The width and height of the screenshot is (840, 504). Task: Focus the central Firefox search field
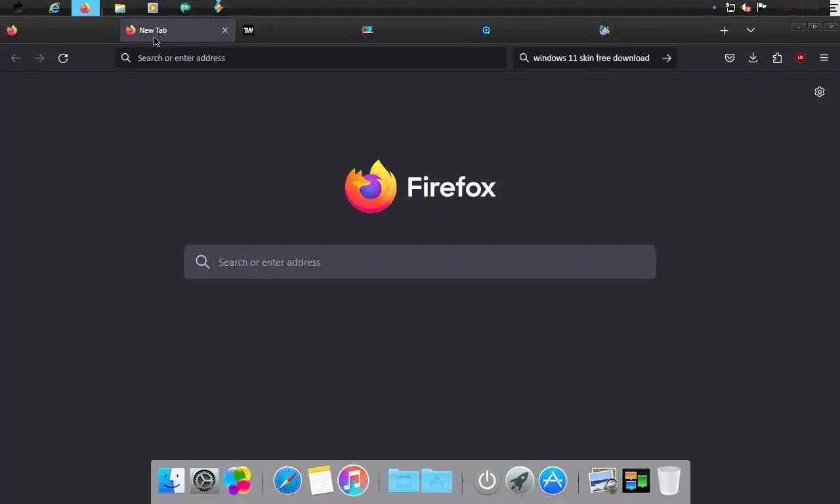point(420,262)
